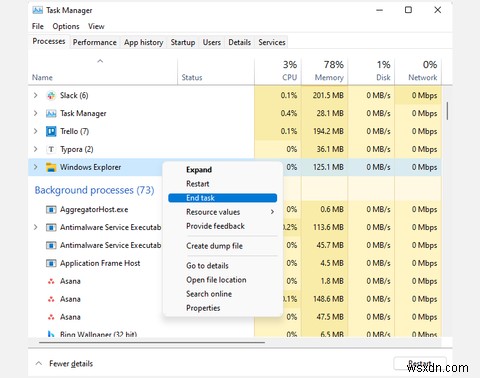Click the Task Manager process row icon
This screenshot has width=480, height=378.
(x=51, y=114)
